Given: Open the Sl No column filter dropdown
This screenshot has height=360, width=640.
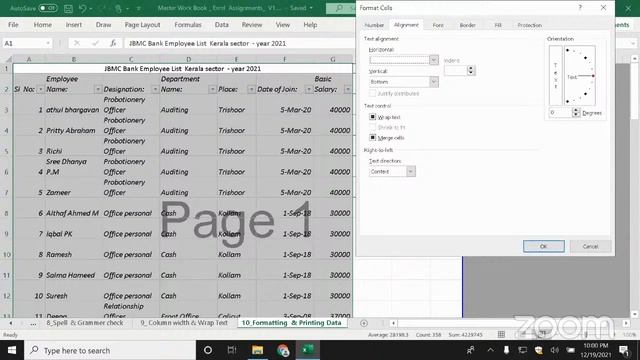Looking at the screenshot, I should (x=40, y=89).
